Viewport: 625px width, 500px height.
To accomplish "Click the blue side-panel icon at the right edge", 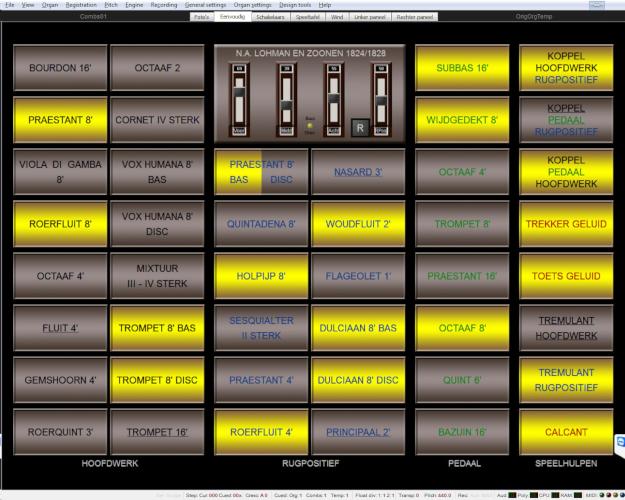I will click(x=620, y=441).
